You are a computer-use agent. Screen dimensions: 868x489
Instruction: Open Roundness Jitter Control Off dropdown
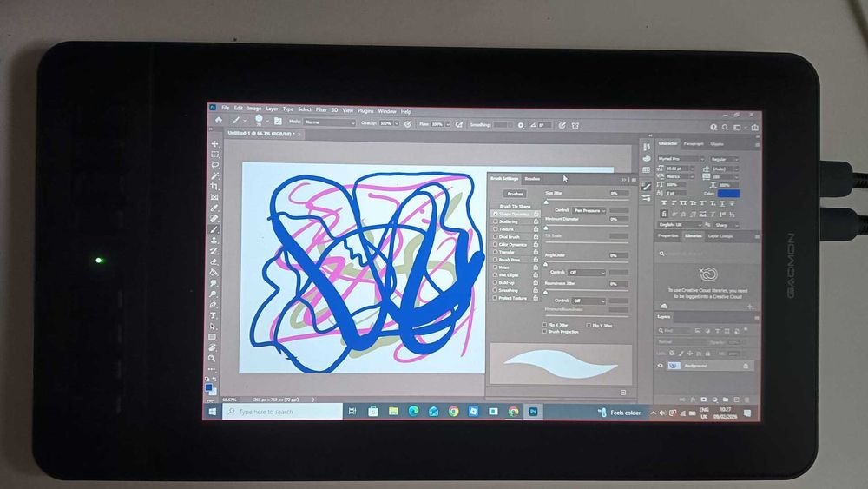(x=589, y=301)
